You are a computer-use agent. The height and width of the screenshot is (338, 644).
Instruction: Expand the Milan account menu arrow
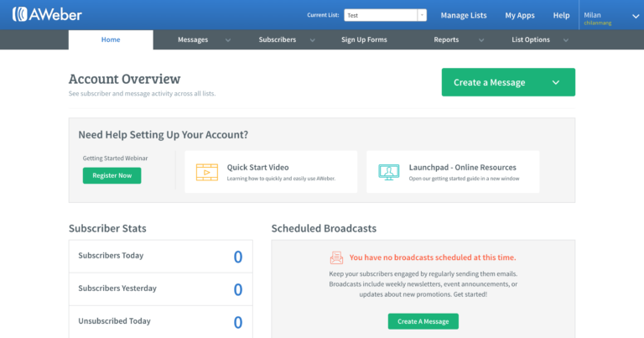click(636, 17)
